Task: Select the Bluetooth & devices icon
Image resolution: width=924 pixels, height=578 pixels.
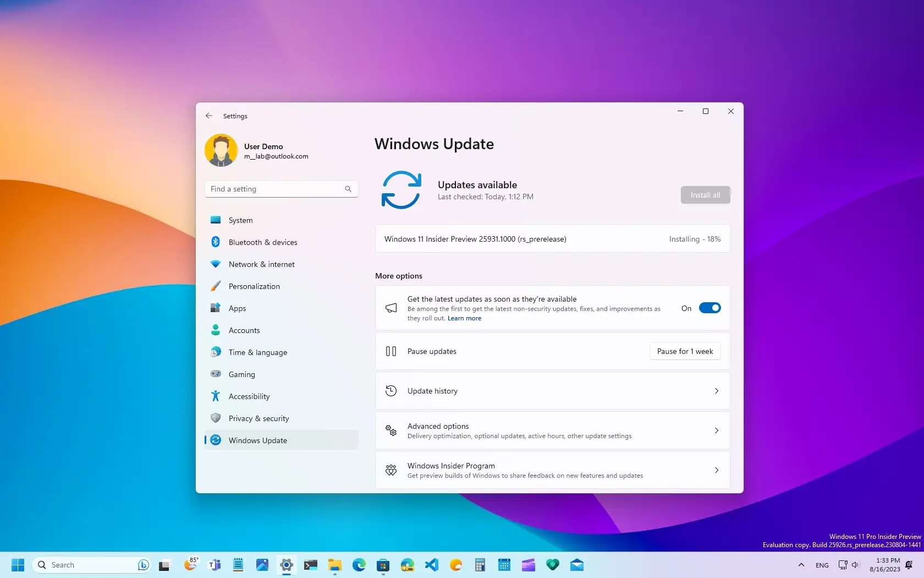Action: coord(216,242)
